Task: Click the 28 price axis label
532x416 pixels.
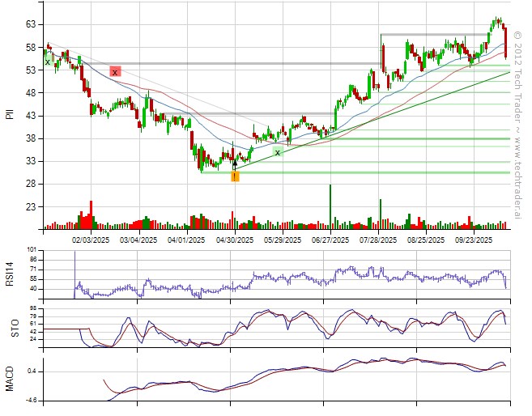Action: [x=29, y=185]
